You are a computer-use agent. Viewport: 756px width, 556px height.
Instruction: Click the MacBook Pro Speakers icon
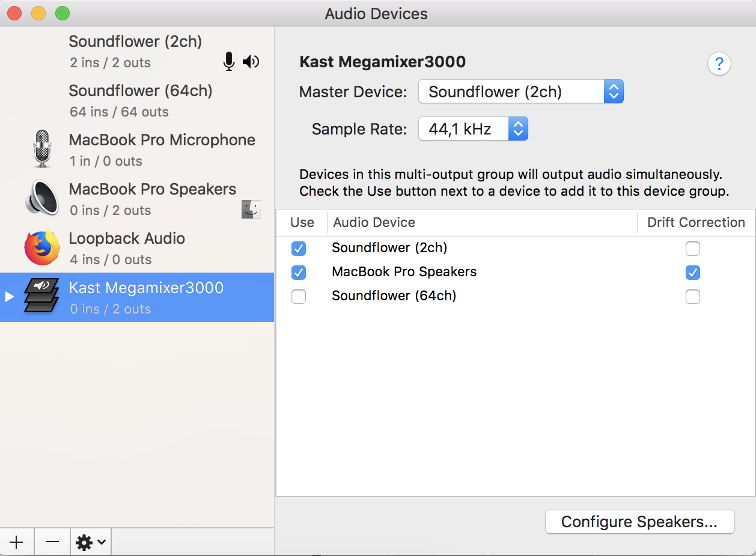[x=41, y=198]
